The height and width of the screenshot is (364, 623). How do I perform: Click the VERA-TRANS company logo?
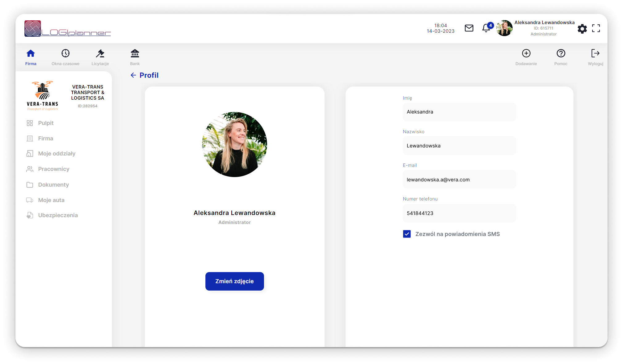pos(43,96)
